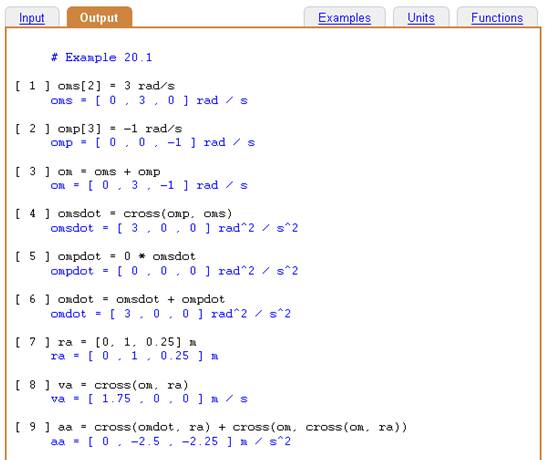Screen dimensions: 547x460
Task: Click the 'omsdot = [3, 0, 0]' result line
Action: click(174, 228)
